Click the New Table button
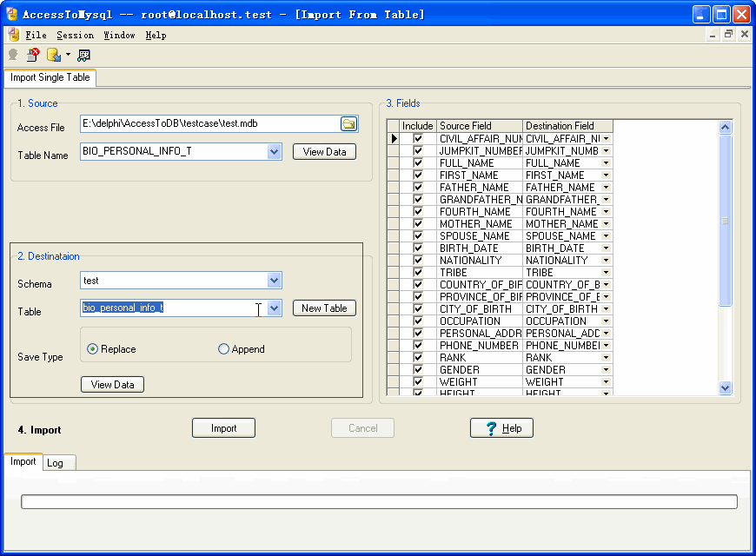The image size is (756, 556). [x=324, y=308]
